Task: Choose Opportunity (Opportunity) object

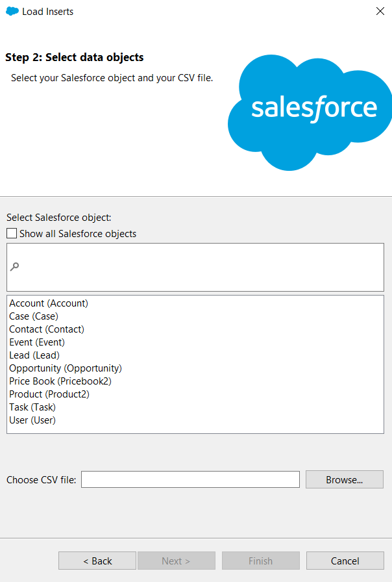Action: point(66,368)
